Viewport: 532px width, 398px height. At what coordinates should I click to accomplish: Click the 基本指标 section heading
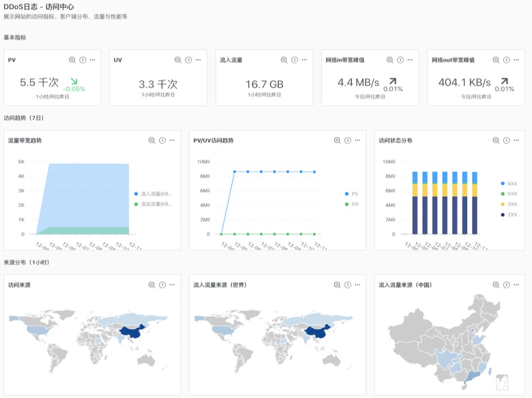(x=15, y=37)
